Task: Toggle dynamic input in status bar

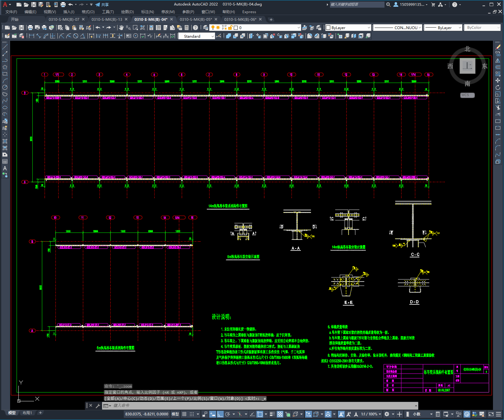Action: pyautogui.click(x=213, y=414)
